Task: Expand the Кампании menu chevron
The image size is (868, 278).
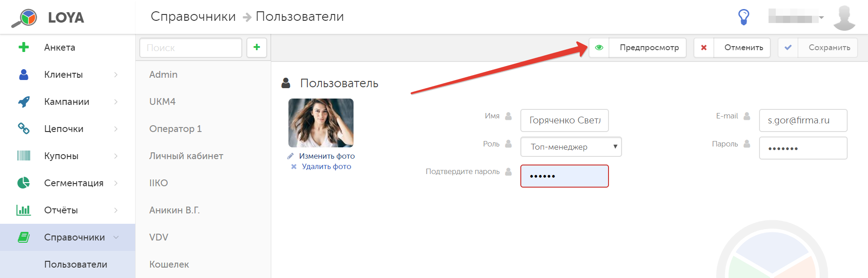Action: click(116, 102)
